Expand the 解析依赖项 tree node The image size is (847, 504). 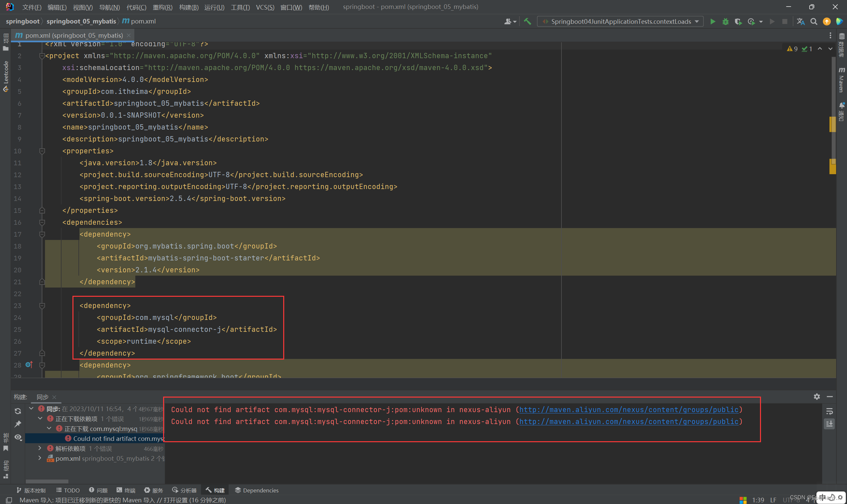click(40, 448)
